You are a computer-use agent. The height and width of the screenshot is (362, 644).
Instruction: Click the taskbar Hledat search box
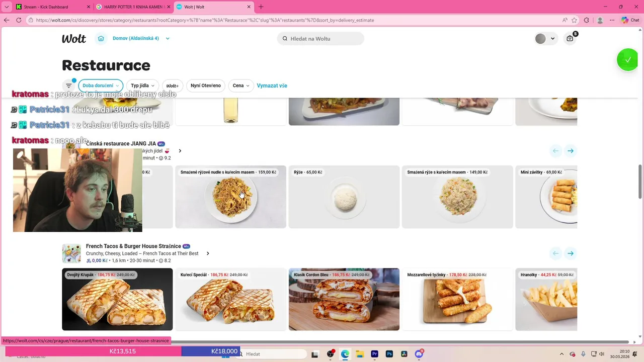[272, 354]
